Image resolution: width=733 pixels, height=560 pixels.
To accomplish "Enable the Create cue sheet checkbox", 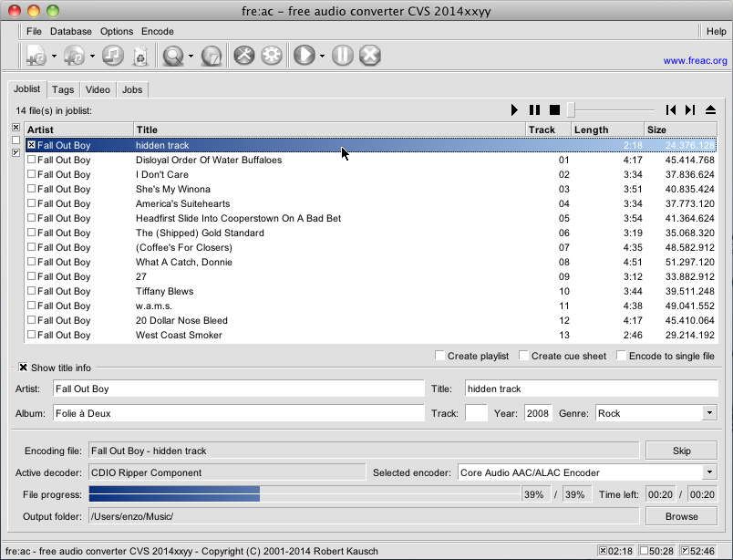I will [523, 356].
